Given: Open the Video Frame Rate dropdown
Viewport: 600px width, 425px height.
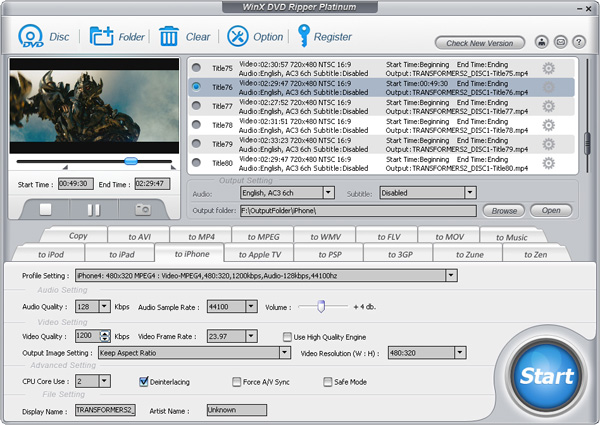Looking at the screenshot, I should (251, 336).
